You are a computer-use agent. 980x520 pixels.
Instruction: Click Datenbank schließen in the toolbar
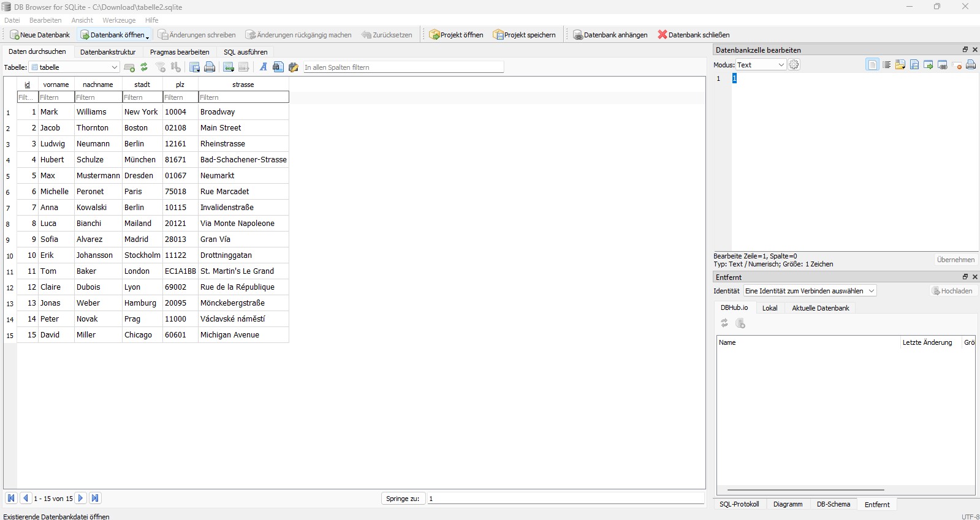[x=693, y=35]
